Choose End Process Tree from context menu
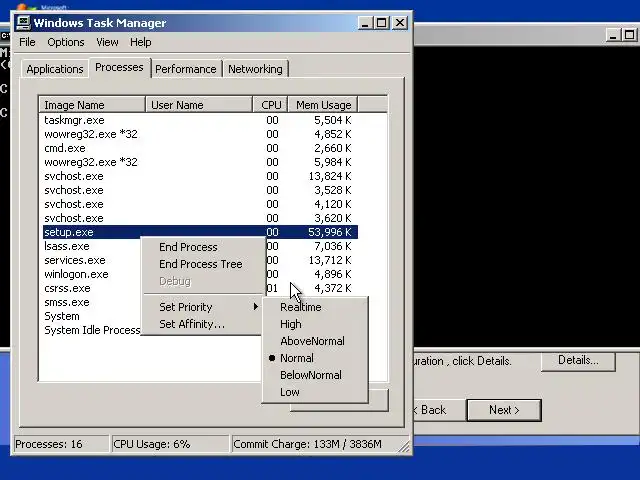640x480 pixels. 203,264
